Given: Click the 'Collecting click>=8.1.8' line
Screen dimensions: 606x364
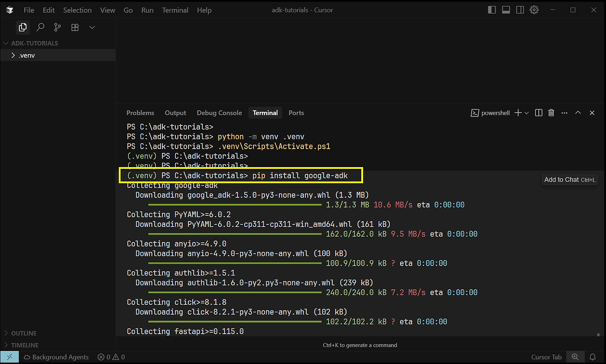Looking at the screenshot, I should click(177, 302).
